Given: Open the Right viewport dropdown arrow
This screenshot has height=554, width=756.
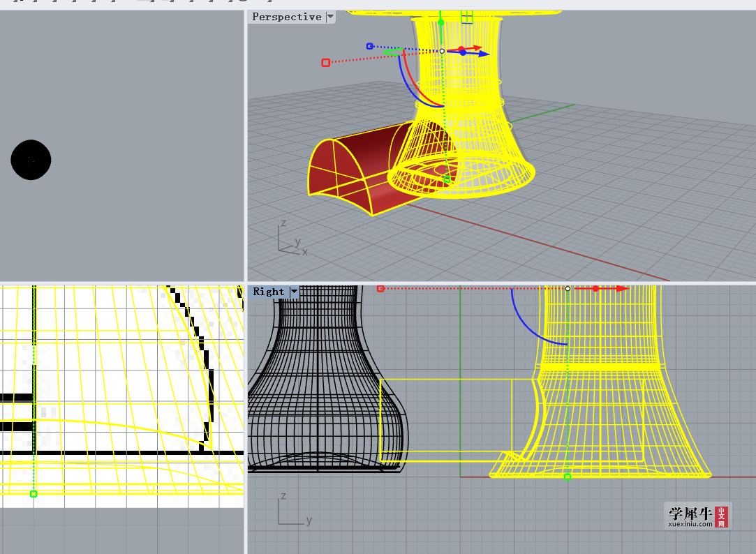Looking at the screenshot, I should (294, 292).
